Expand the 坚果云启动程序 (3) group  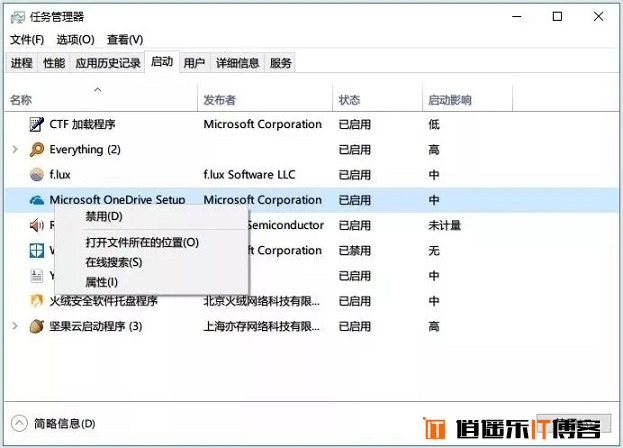pyautogui.click(x=15, y=326)
